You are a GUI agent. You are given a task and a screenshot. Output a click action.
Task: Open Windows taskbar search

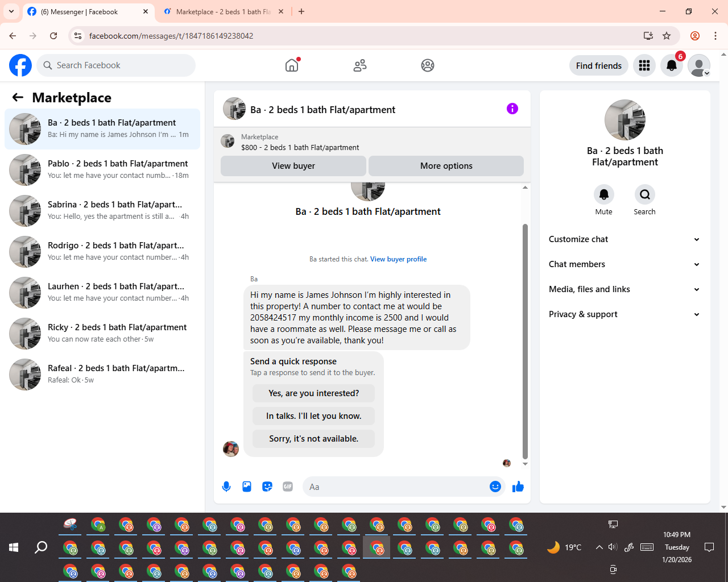click(x=41, y=547)
